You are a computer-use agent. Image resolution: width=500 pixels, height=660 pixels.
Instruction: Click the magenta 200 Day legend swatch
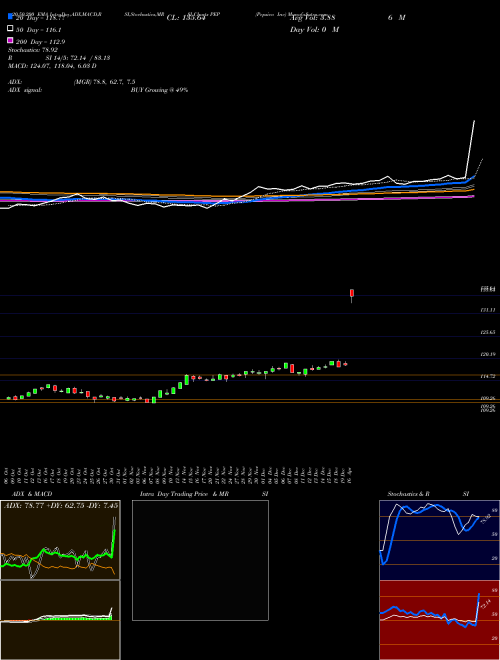click(x=10, y=40)
